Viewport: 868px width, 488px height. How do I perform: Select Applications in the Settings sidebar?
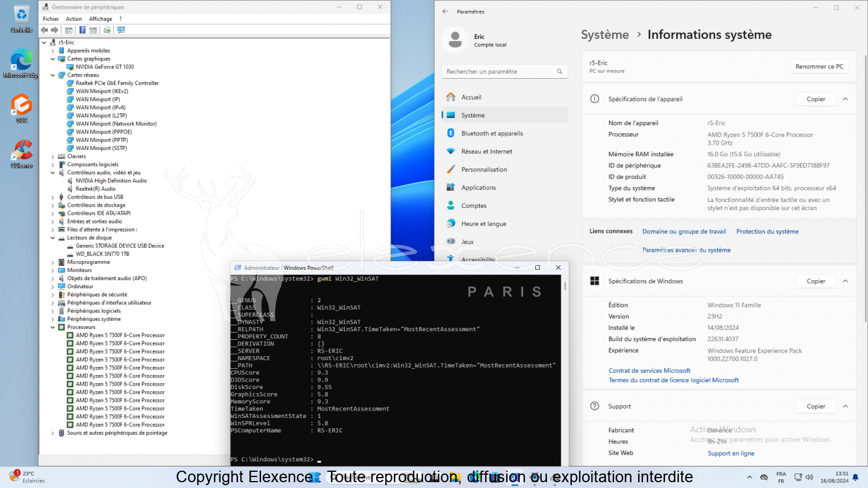[505, 188]
